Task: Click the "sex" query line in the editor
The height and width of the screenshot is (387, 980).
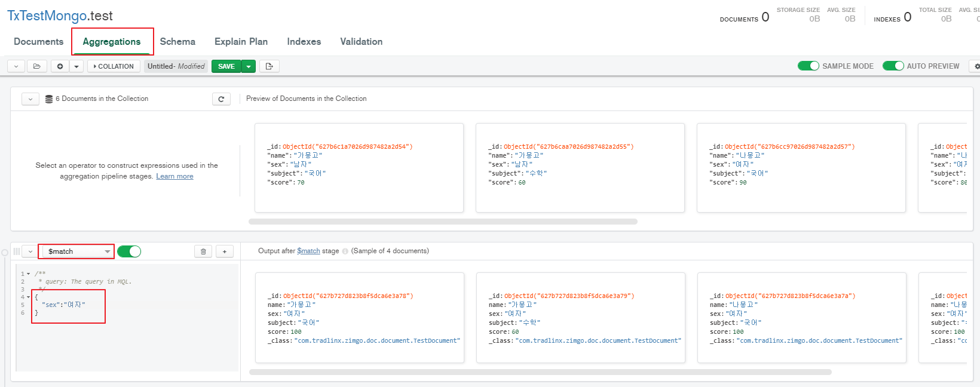Action: click(63, 305)
